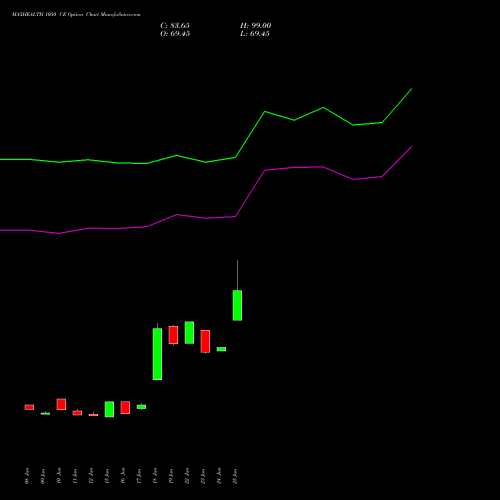Click the MAXHEALTH CE Options chart title
Screen dimensions: 500x500
pos(76,14)
